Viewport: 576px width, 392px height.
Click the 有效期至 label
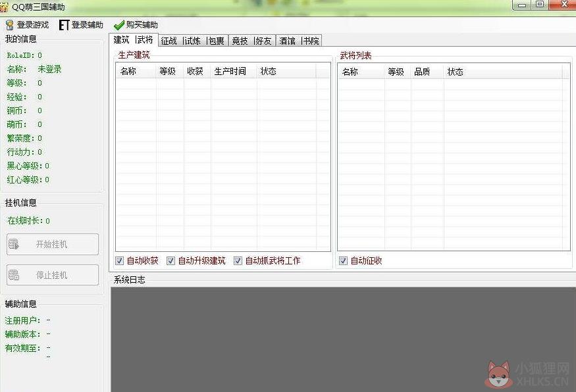pyautogui.click(x=23, y=348)
